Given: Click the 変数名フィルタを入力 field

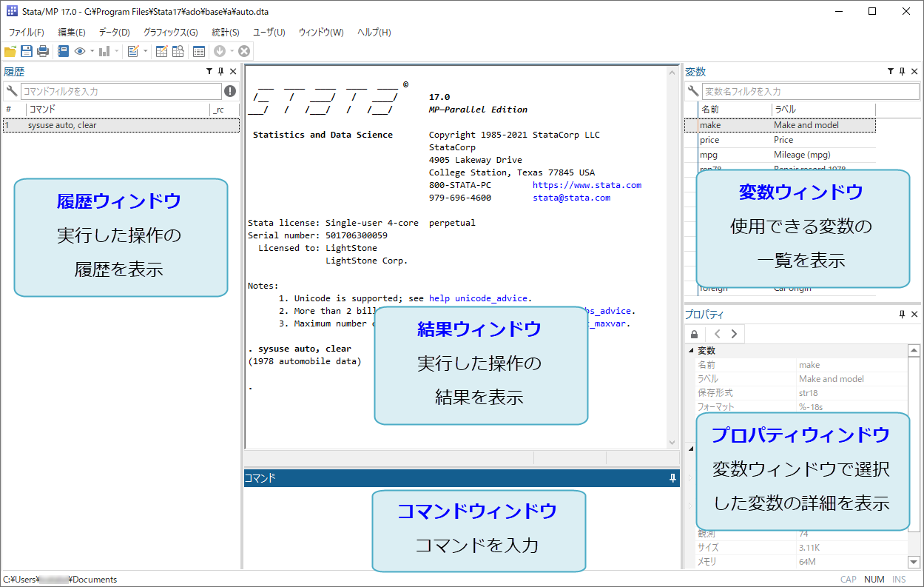Looking at the screenshot, I should pos(810,91).
